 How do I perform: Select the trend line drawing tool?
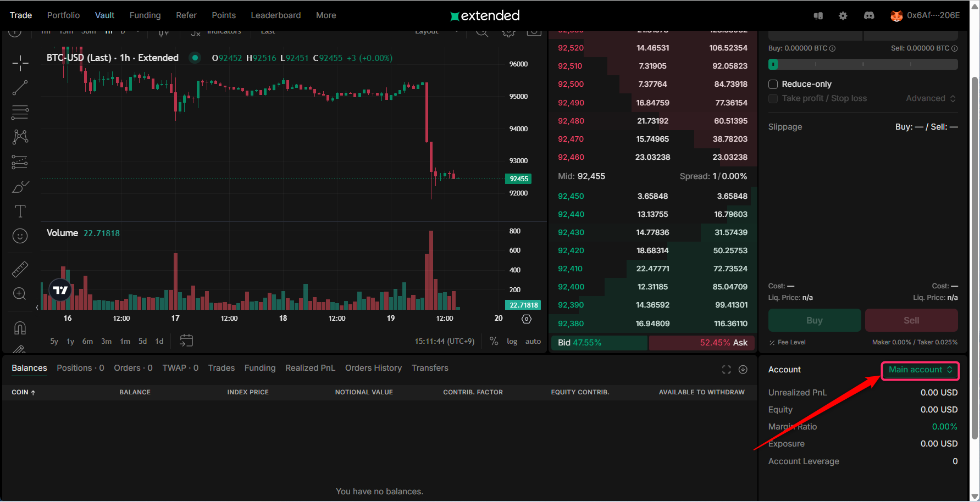tap(20, 88)
